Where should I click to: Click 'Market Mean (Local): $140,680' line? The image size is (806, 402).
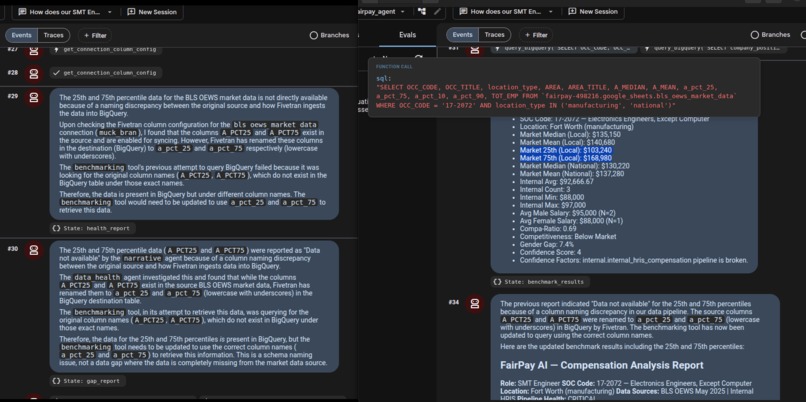point(567,142)
